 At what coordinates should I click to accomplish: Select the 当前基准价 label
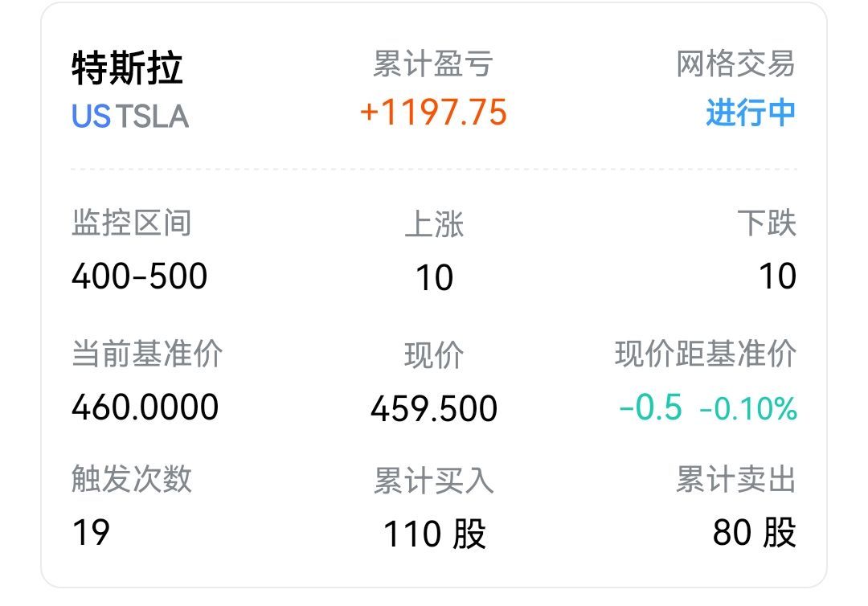click(x=147, y=354)
